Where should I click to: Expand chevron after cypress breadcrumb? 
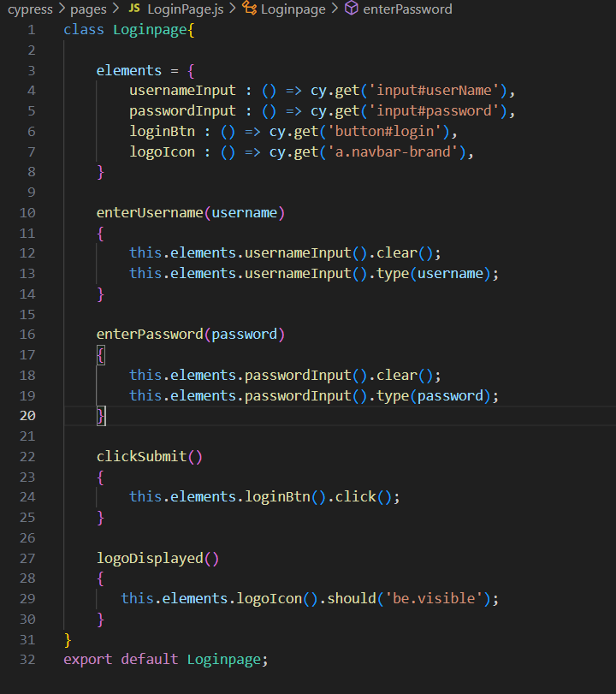[62, 9]
